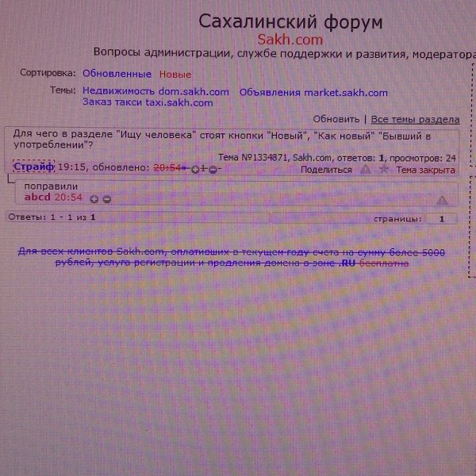Click the Тема закрыта status text
This screenshot has height=476, width=476.
click(x=425, y=170)
